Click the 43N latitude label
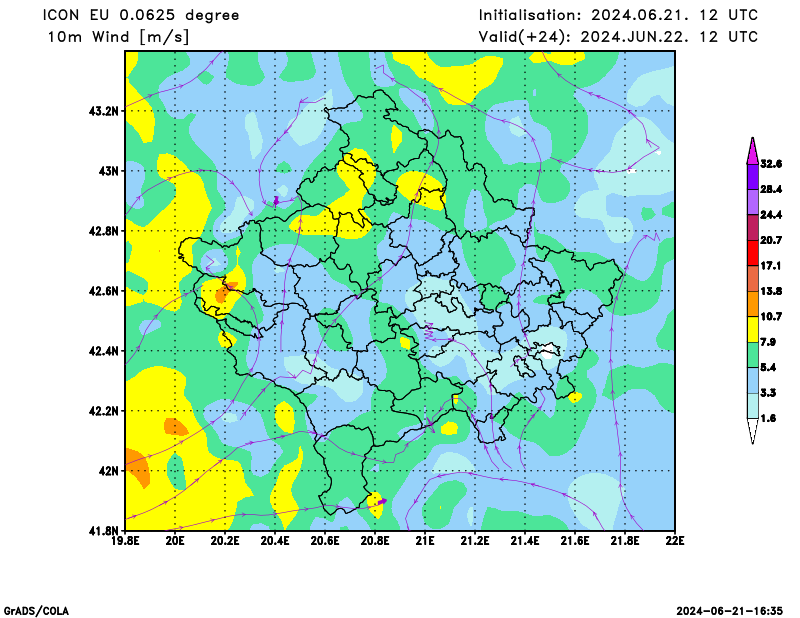 click(x=108, y=170)
